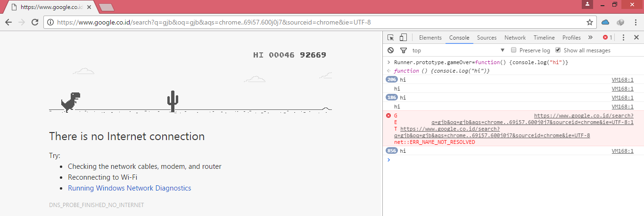Uncheck the Show all messages checkbox
Screen dimensions: 644x216
558,50
